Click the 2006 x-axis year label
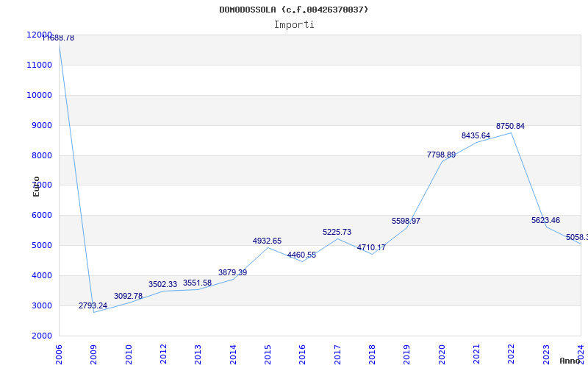 59,355
